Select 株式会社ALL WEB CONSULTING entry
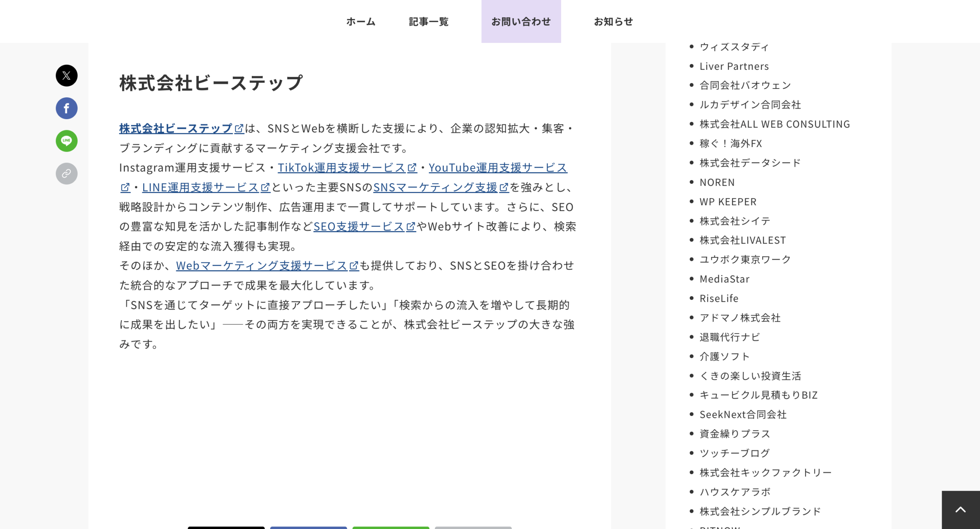The image size is (980, 529). 775,124
